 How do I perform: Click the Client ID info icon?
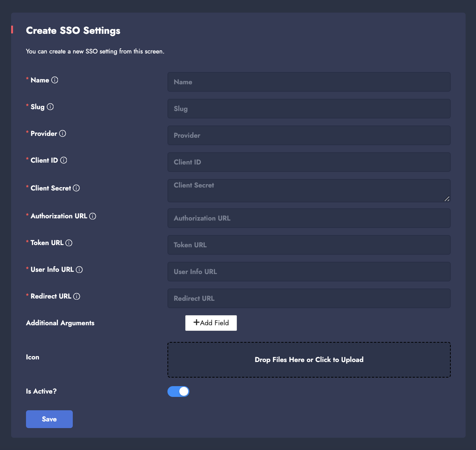tap(63, 160)
